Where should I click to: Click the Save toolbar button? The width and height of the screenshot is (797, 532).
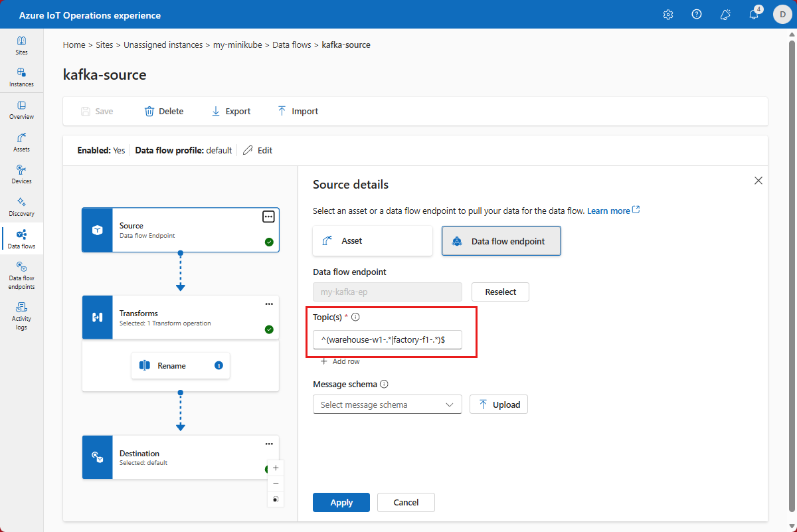click(97, 111)
